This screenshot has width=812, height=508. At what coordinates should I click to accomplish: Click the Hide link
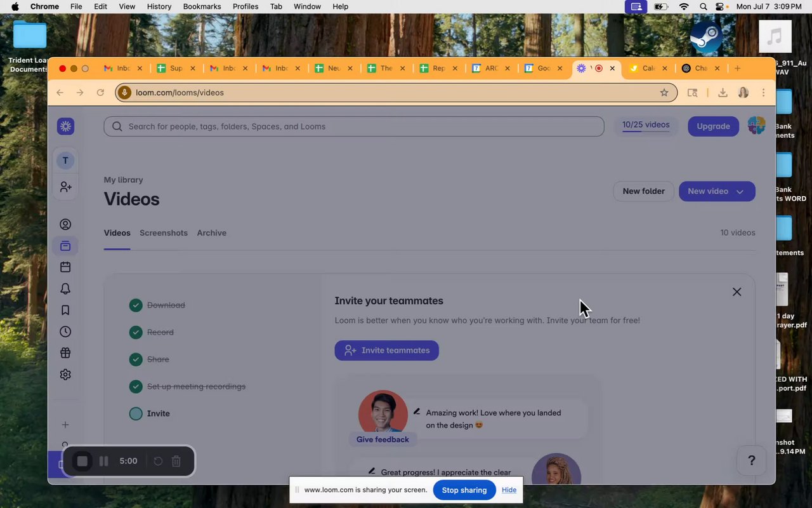click(509, 490)
